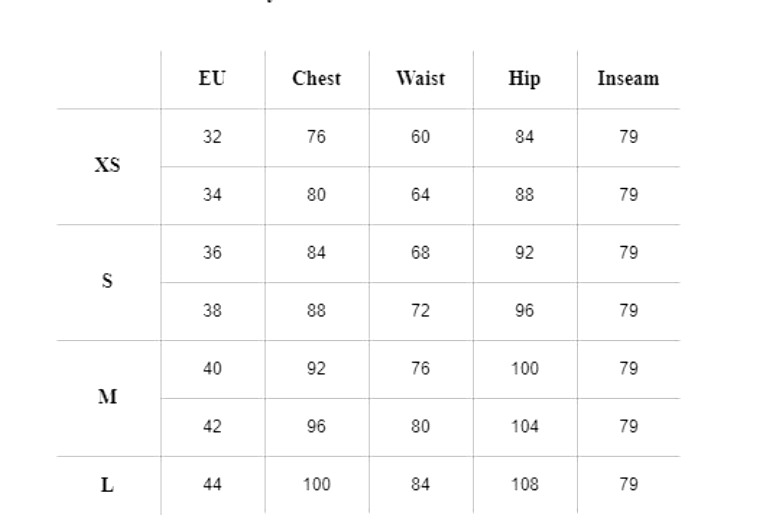
Task: Click the Hip value 108 cell
Action: [x=524, y=485]
